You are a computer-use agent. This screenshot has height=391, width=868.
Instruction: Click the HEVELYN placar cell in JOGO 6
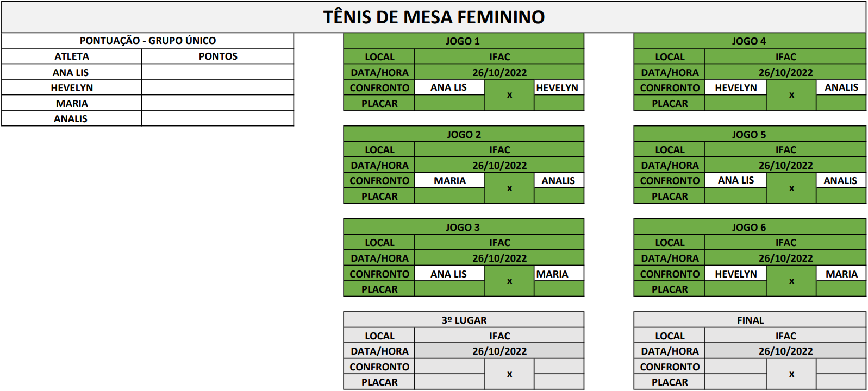[x=735, y=289]
